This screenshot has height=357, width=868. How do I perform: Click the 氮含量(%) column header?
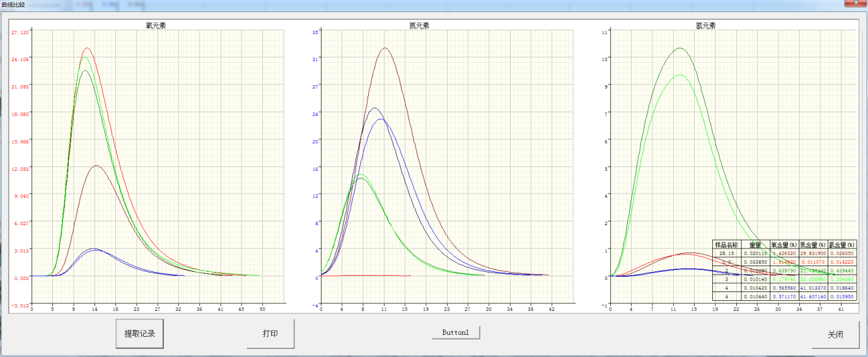[813, 244]
